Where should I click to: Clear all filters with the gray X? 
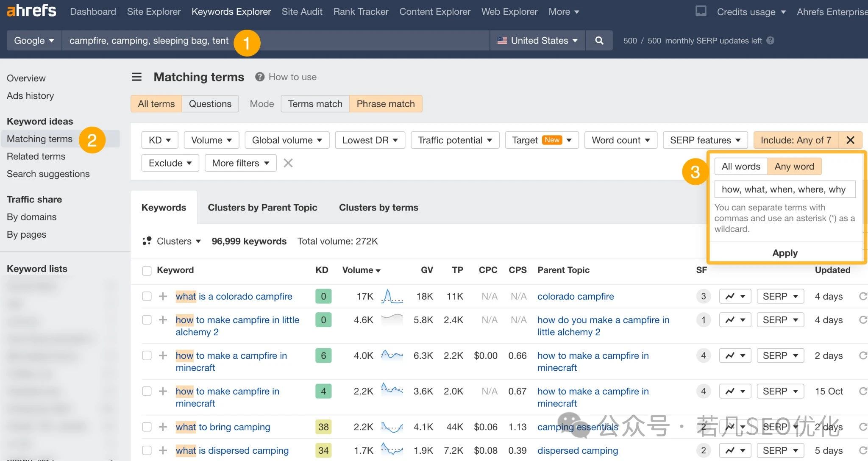pyautogui.click(x=288, y=163)
